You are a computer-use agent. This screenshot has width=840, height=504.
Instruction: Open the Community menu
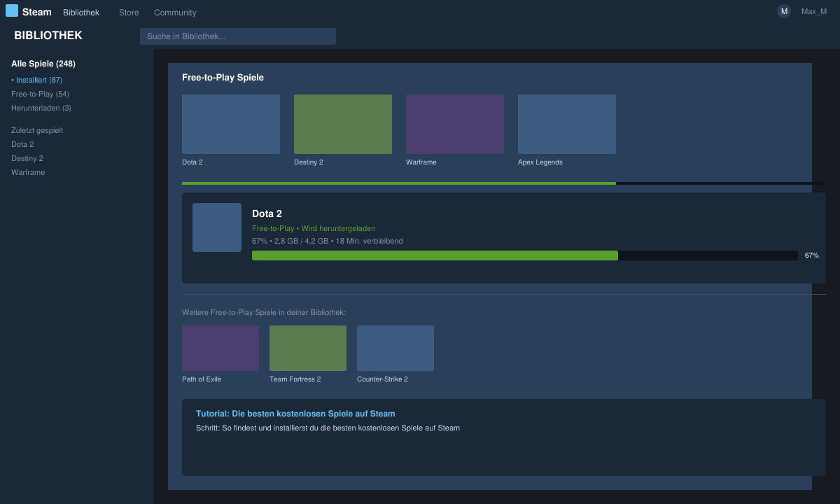point(175,13)
